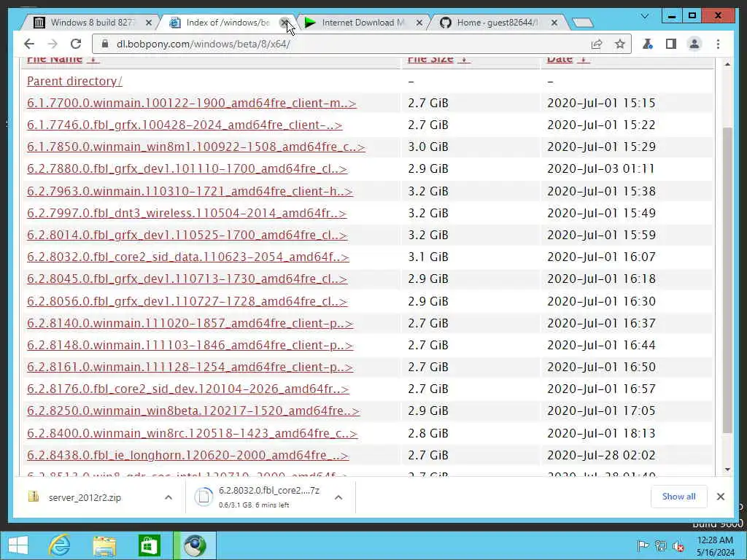Switch to the Windows 8 build 827 tab
This screenshot has width=747, height=560.
pos(90,23)
